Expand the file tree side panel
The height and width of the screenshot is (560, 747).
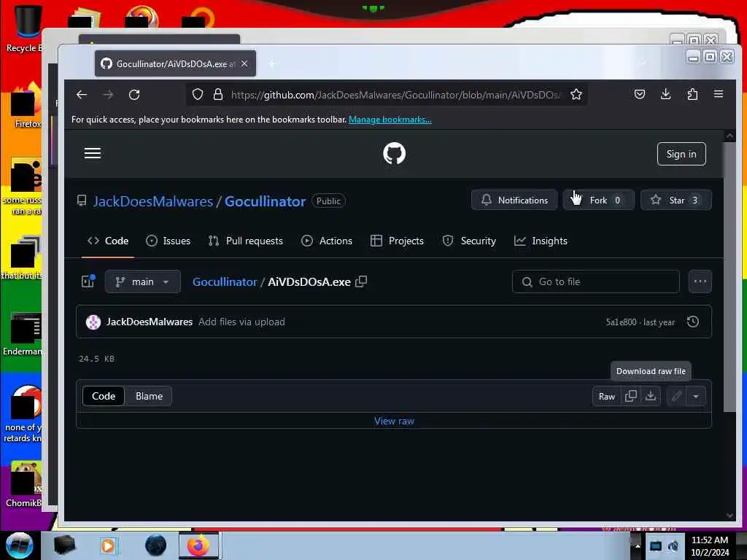[88, 281]
